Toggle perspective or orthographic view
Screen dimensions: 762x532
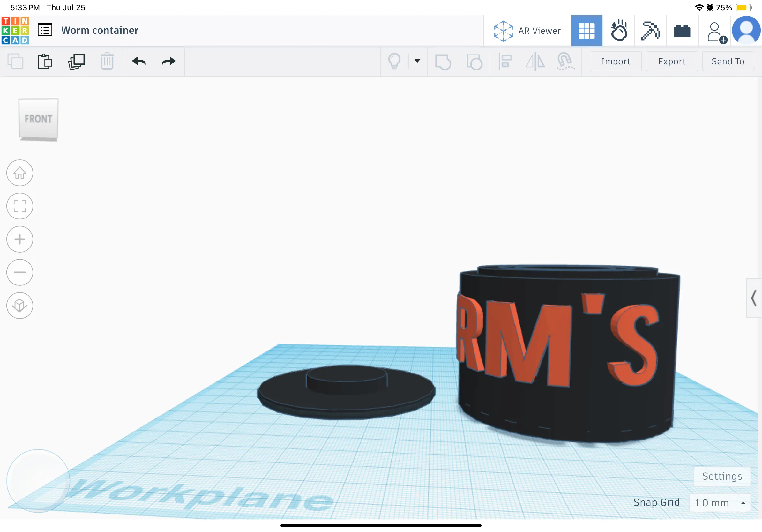(x=19, y=306)
